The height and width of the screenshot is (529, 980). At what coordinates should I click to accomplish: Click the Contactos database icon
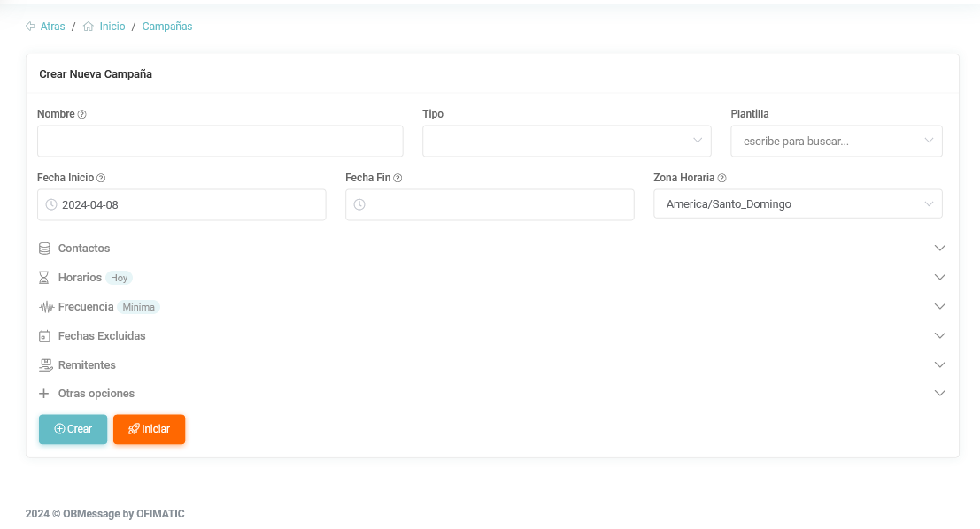[44, 249]
